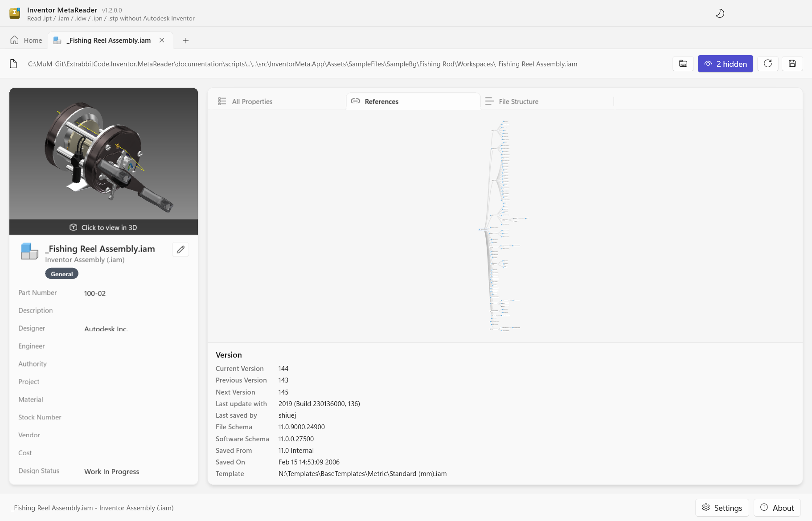The width and height of the screenshot is (812, 521).
Task: Save file with the disk icon
Action: (792, 64)
